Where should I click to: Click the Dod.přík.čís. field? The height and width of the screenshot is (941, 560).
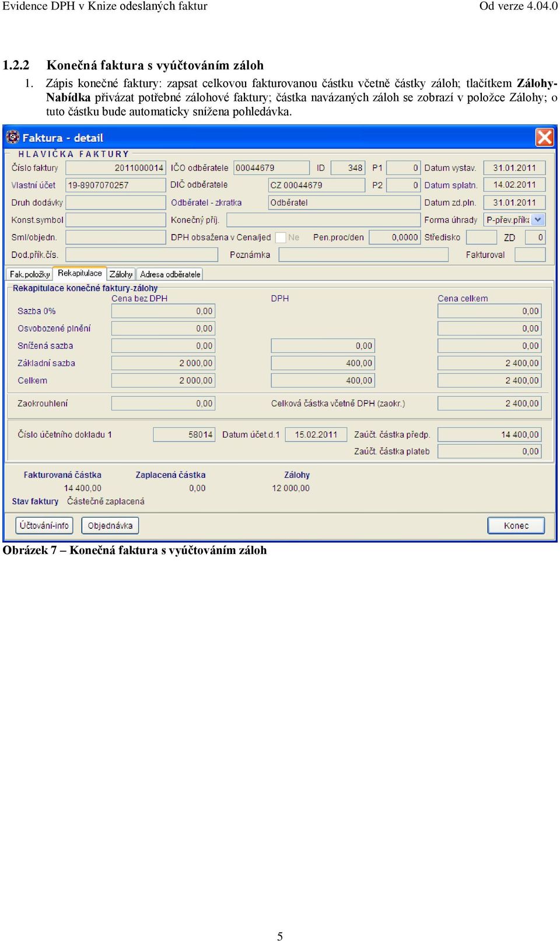point(142,255)
